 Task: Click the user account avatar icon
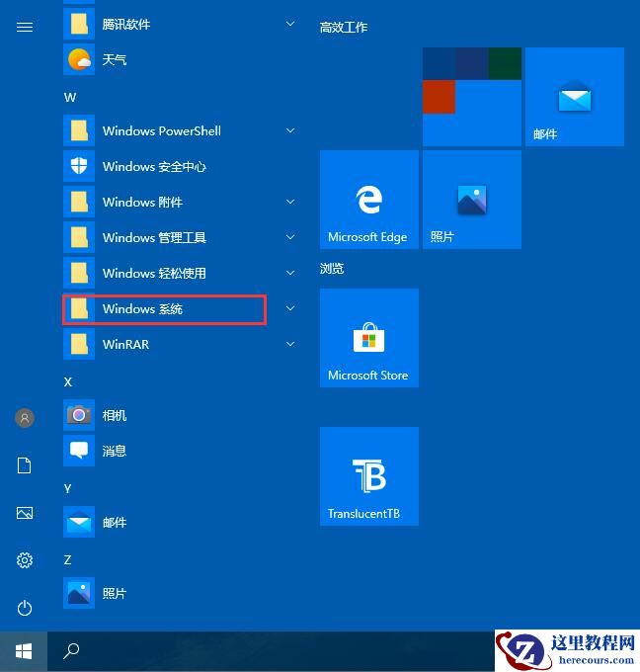pos(25,417)
